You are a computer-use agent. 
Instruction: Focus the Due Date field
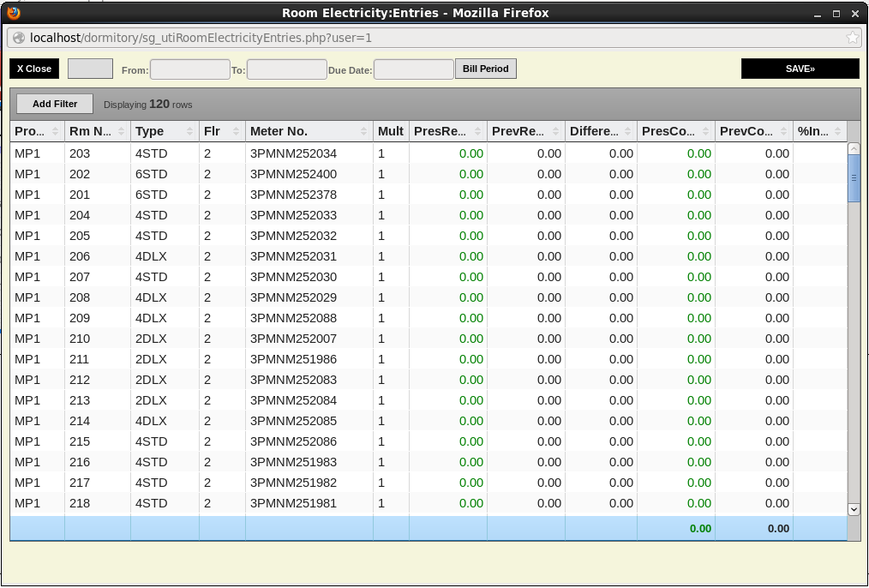[413, 69]
